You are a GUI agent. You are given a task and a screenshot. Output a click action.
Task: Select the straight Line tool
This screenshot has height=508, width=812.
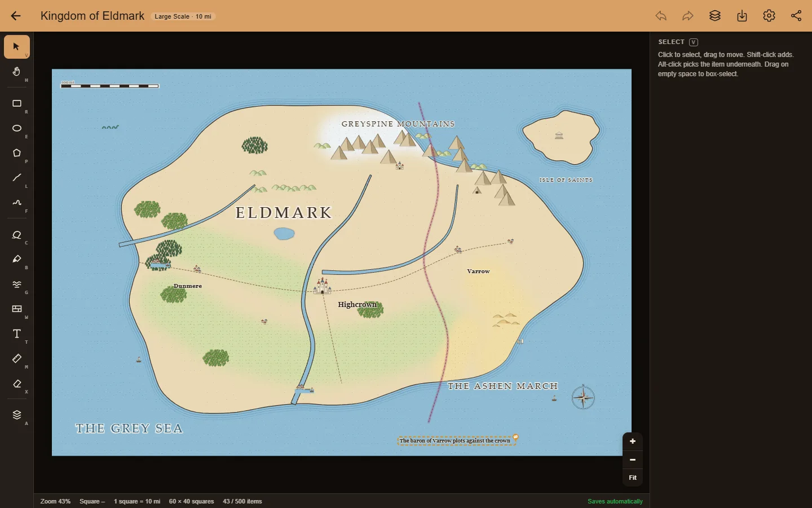(x=17, y=178)
